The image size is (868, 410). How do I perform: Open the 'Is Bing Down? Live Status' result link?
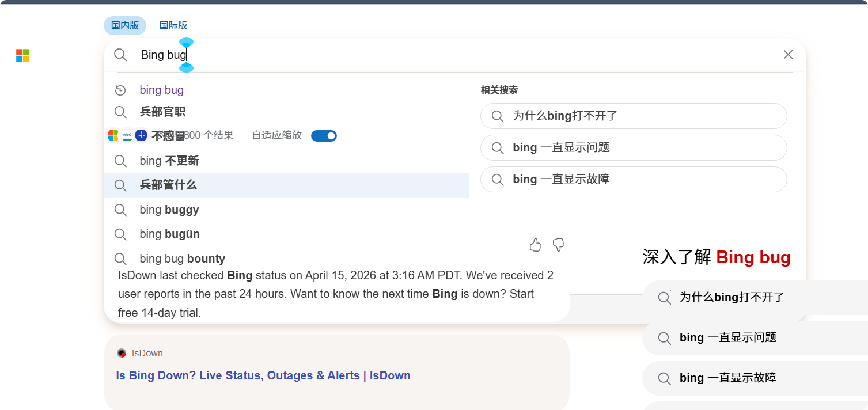tap(263, 375)
